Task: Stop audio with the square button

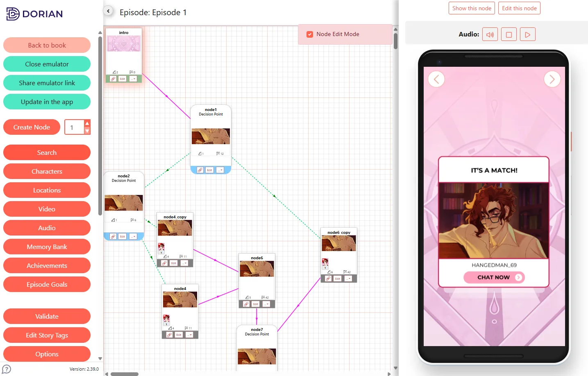Action: pos(509,34)
